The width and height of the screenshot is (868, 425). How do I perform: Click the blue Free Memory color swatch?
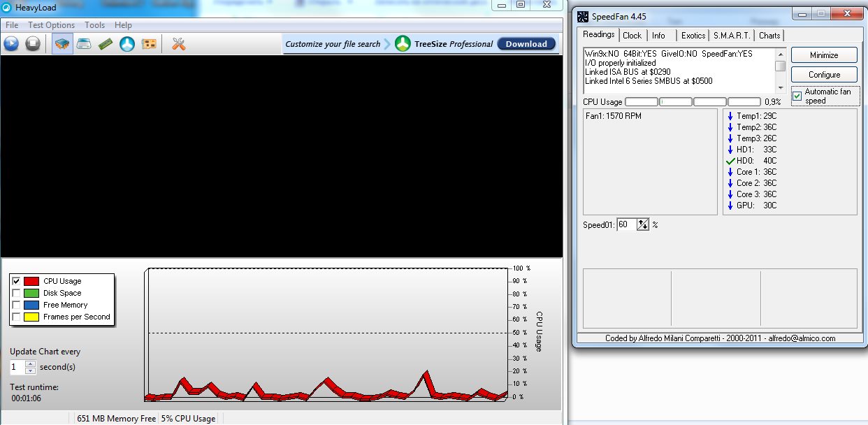(x=31, y=305)
